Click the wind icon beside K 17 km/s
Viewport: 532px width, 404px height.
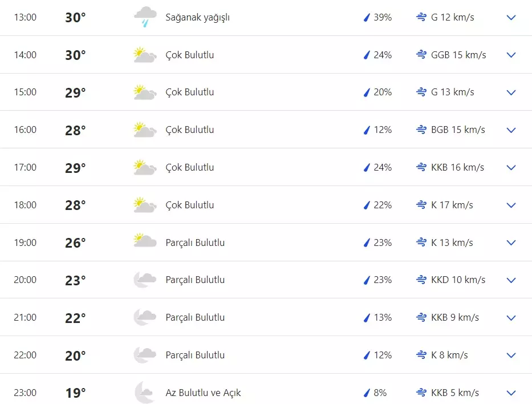pos(421,205)
